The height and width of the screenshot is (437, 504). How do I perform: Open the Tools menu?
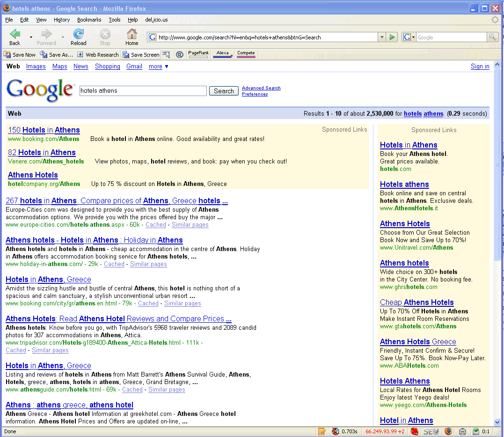115,20
